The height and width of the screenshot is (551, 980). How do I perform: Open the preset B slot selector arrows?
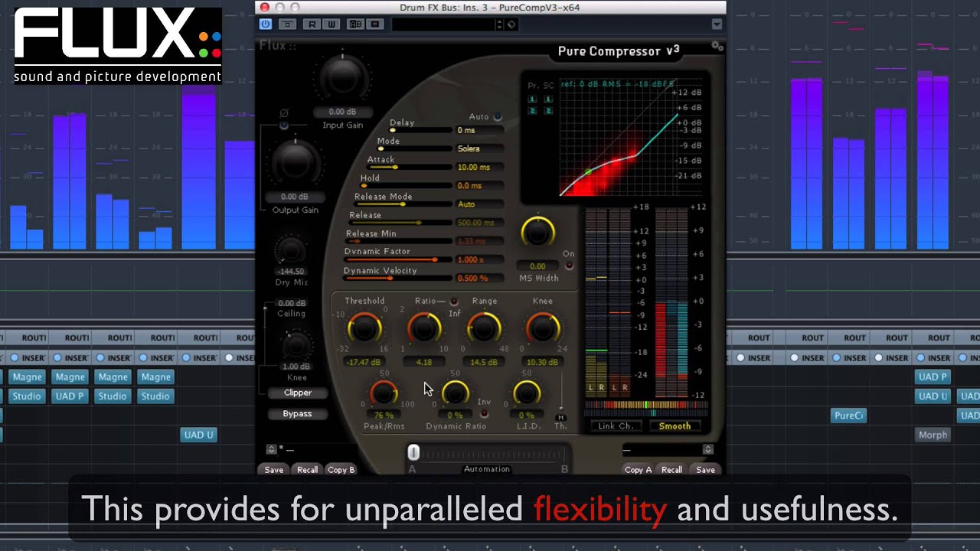(707, 449)
